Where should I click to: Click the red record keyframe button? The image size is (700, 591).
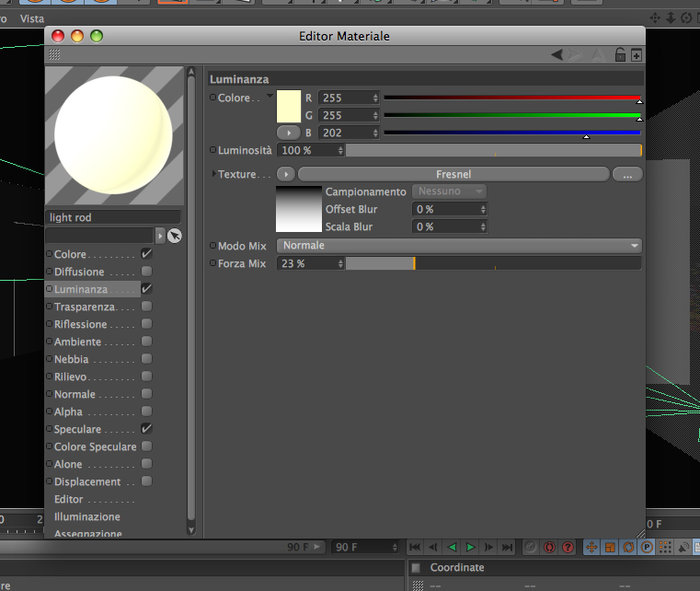click(550, 547)
